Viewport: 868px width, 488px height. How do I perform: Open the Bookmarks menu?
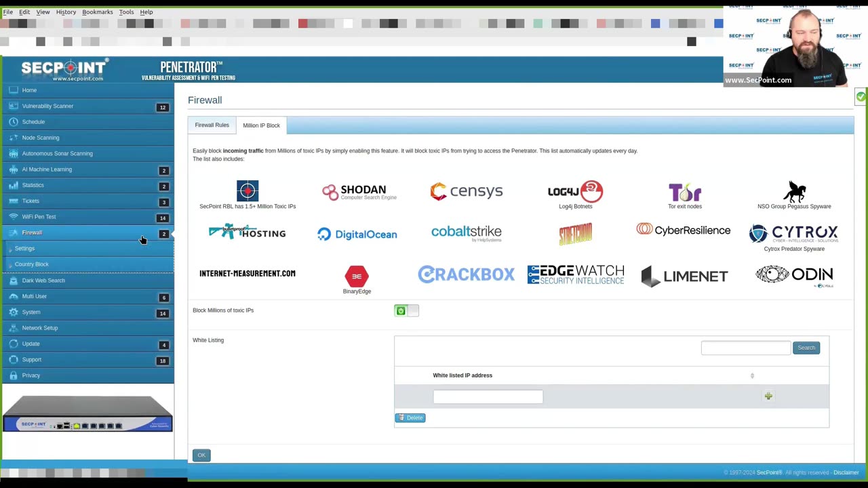[98, 12]
